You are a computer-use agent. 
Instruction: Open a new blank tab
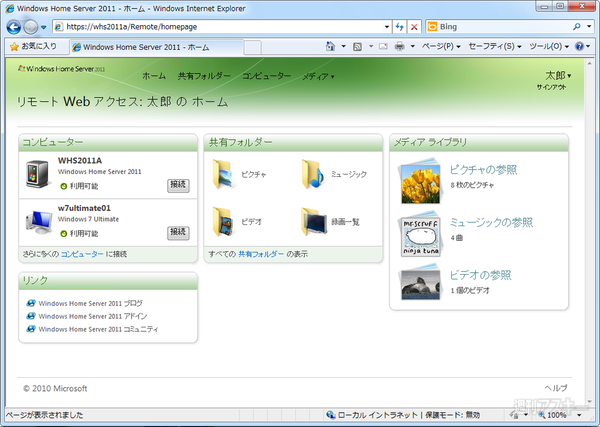click(x=253, y=47)
